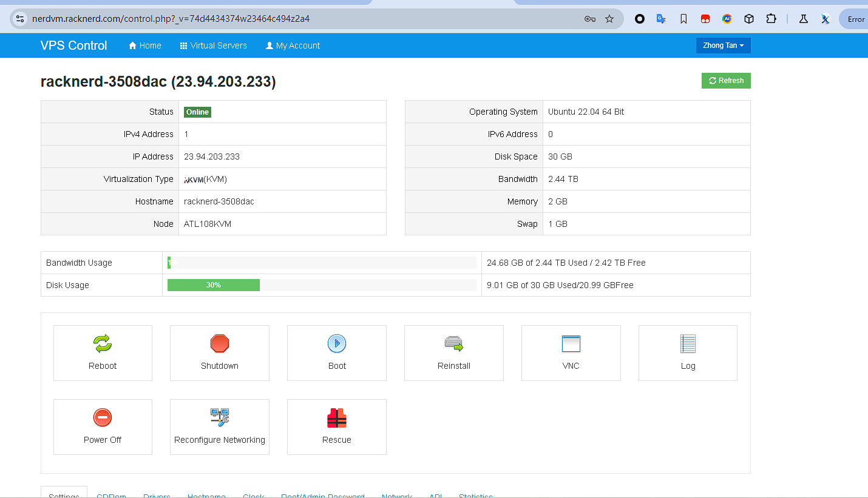The image size is (868, 498).
Task: Click the black circle extension icon
Action: point(640,19)
